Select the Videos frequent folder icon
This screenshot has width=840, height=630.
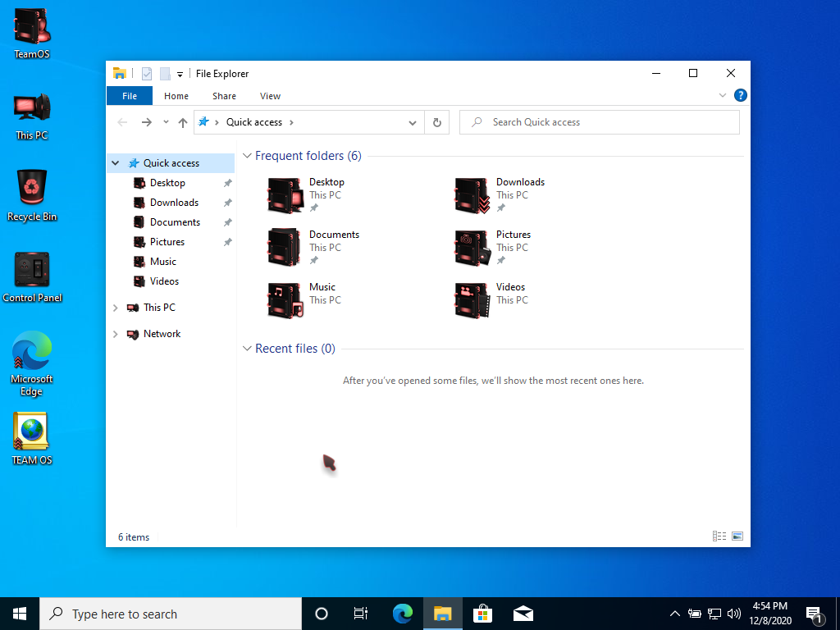click(x=472, y=300)
